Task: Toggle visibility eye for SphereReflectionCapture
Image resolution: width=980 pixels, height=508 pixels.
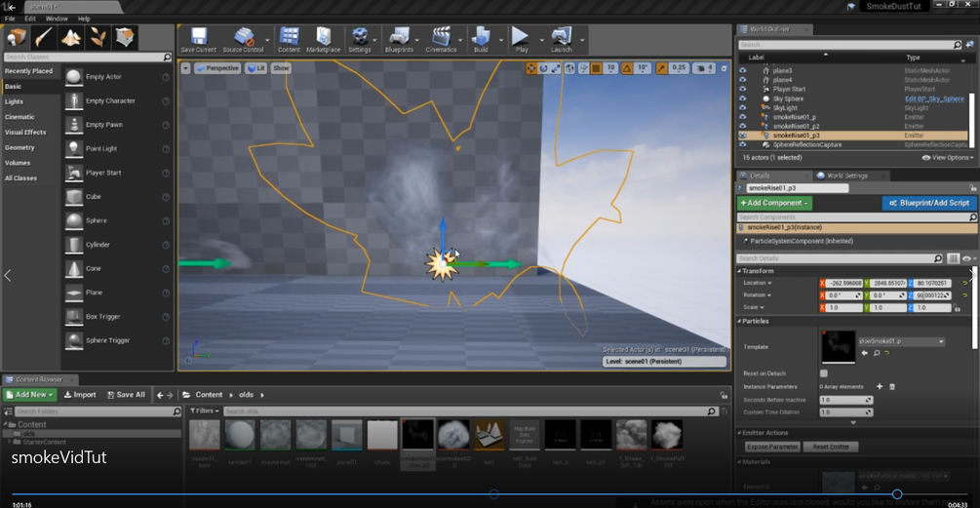Action: click(x=742, y=144)
